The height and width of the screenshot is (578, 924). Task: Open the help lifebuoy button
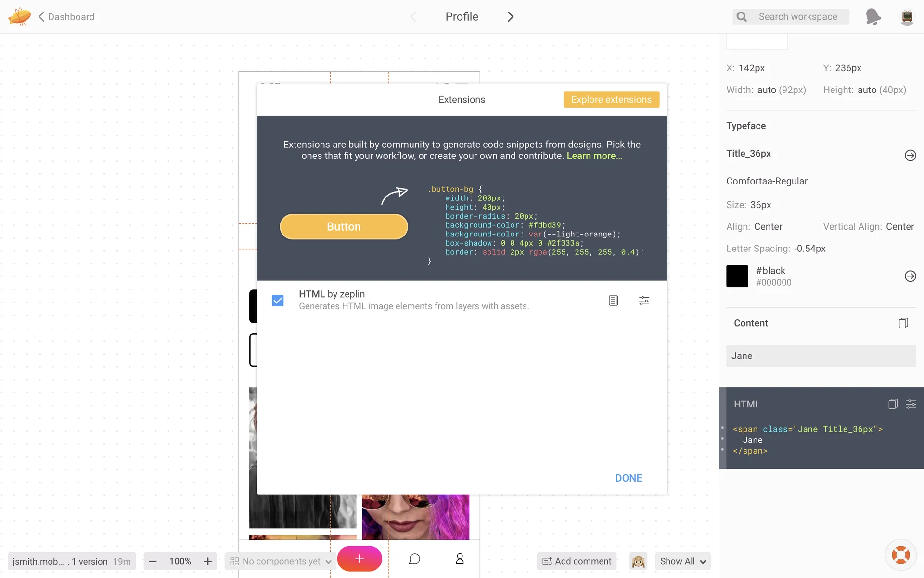pyautogui.click(x=900, y=555)
